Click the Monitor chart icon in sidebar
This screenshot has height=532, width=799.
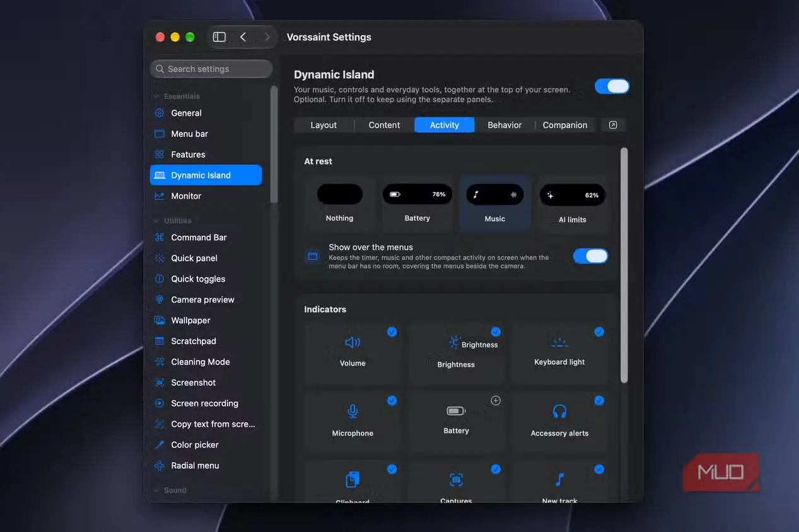[x=160, y=196]
